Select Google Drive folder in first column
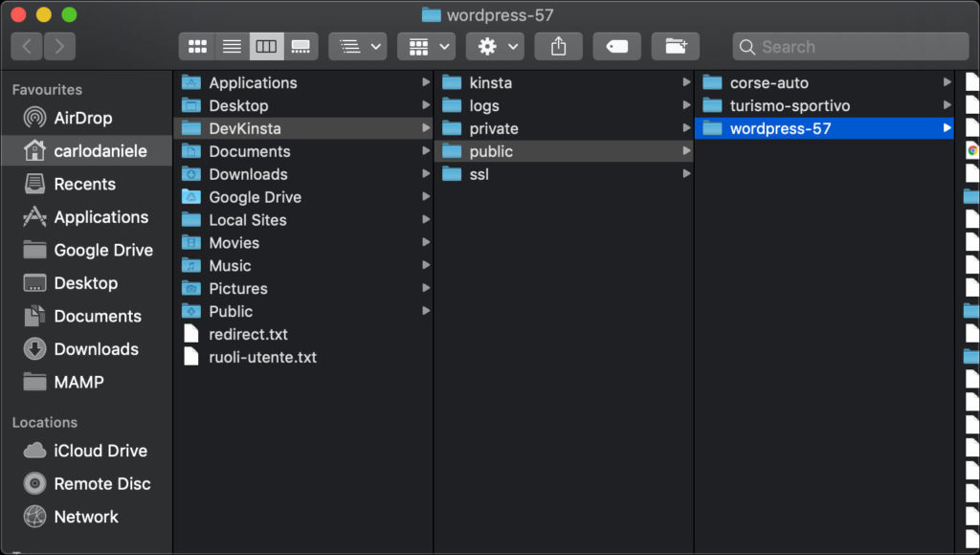This screenshot has width=980, height=555. pyautogui.click(x=303, y=197)
